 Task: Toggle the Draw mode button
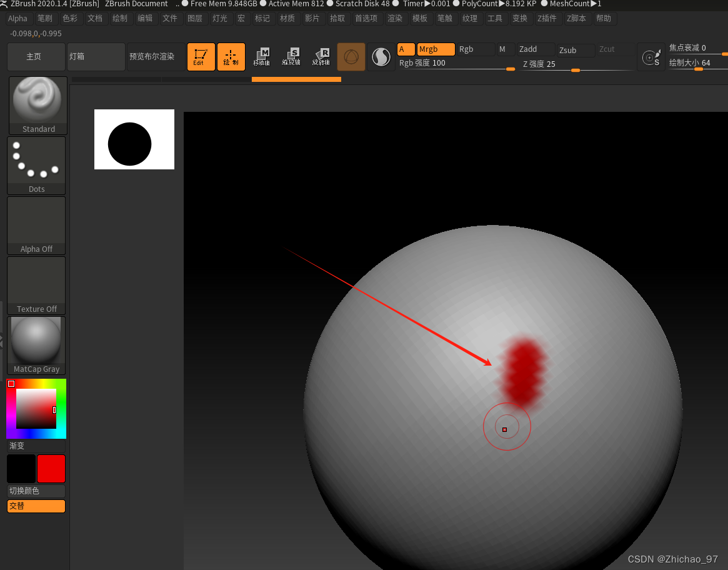pos(231,57)
